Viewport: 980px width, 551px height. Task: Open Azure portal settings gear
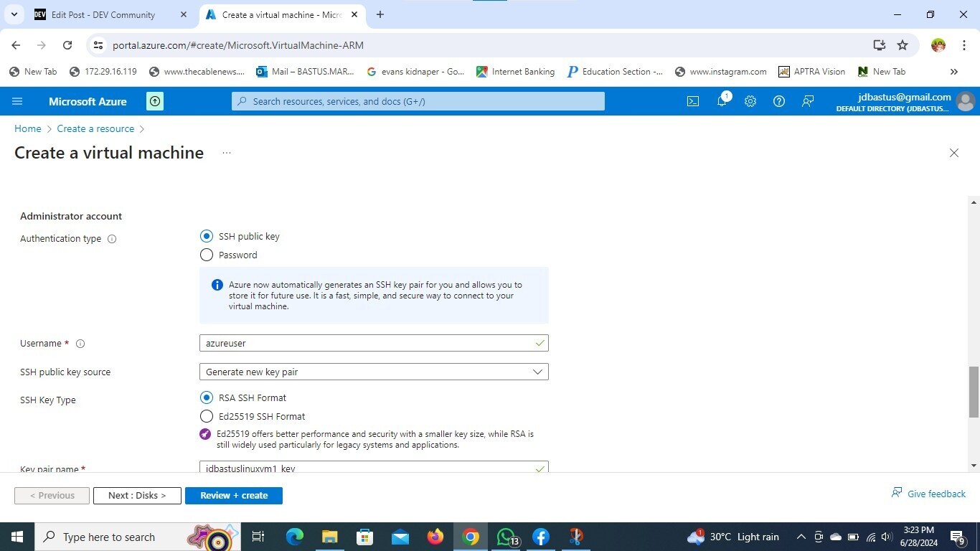750,101
